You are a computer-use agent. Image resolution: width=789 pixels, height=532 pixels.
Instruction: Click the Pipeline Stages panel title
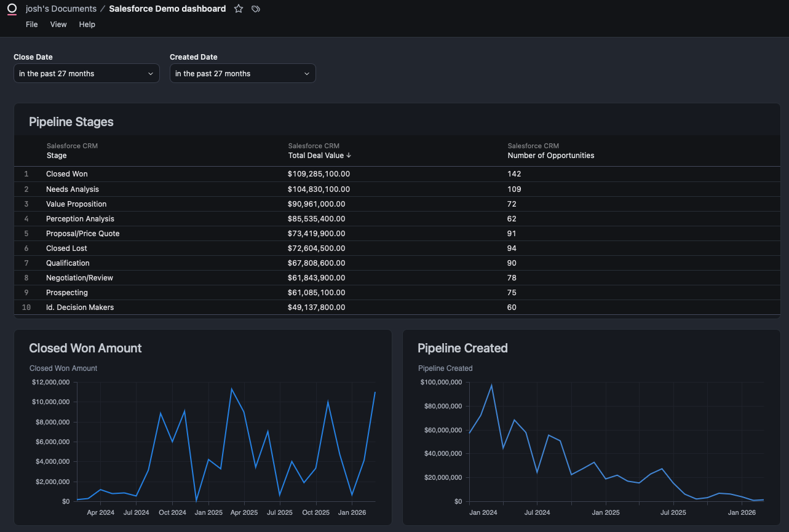click(x=71, y=122)
